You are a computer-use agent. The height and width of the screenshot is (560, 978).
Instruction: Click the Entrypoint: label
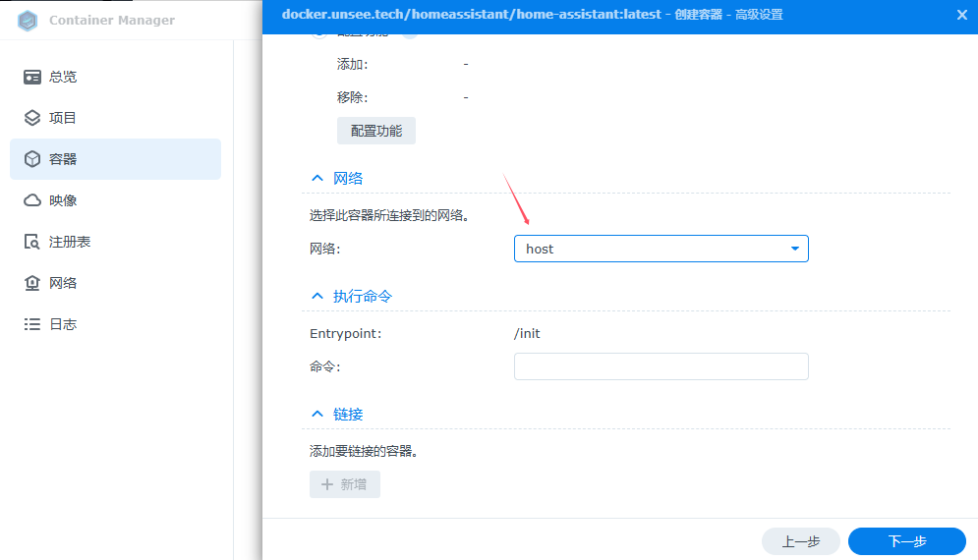(346, 334)
